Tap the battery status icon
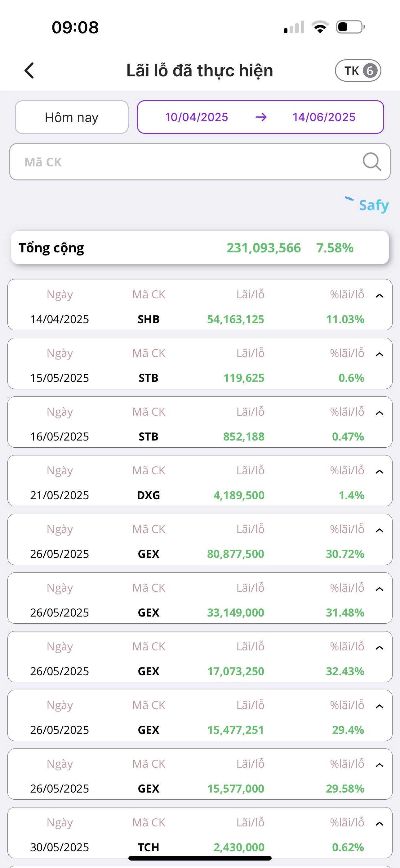The width and height of the screenshot is (400, 868). [350, 27]
